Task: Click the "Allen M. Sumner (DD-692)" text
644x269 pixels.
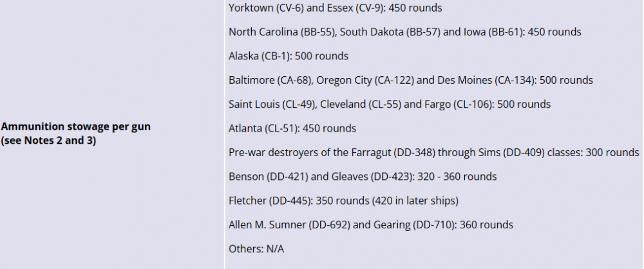Action: coord(288,224)
